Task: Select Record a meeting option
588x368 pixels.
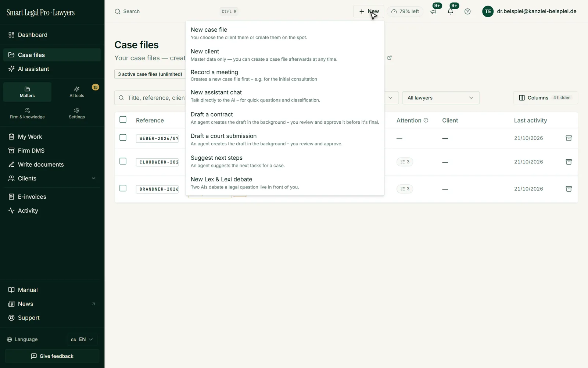Action: pyautogui.click(x=285, y=75)
